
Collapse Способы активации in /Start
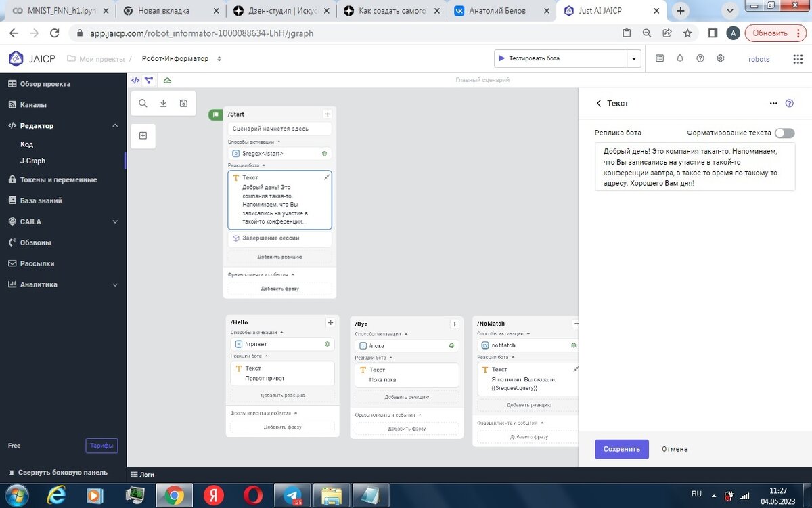click(279, 142)
